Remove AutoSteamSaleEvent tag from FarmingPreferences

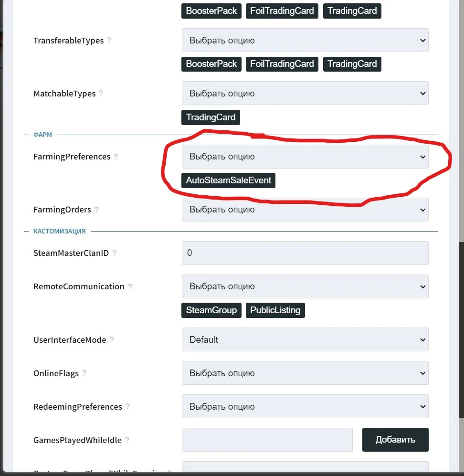coord(228,180)
